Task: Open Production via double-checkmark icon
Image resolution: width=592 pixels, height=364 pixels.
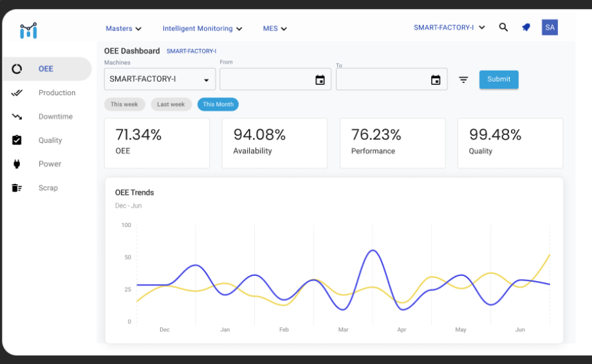Action: 17,93
